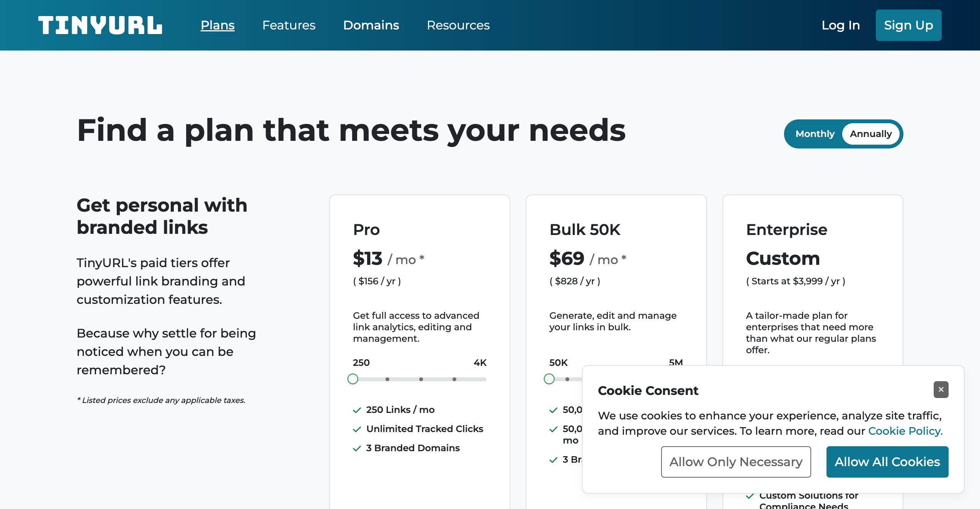Select the Plans menu item
The height and width of the screenshot is (509, 980).
(217, 25)
